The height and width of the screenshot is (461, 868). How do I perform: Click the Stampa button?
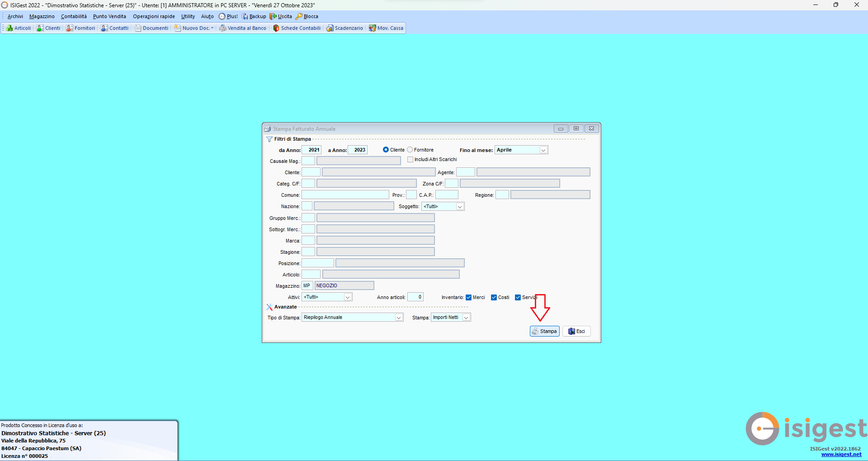[544, 331]
